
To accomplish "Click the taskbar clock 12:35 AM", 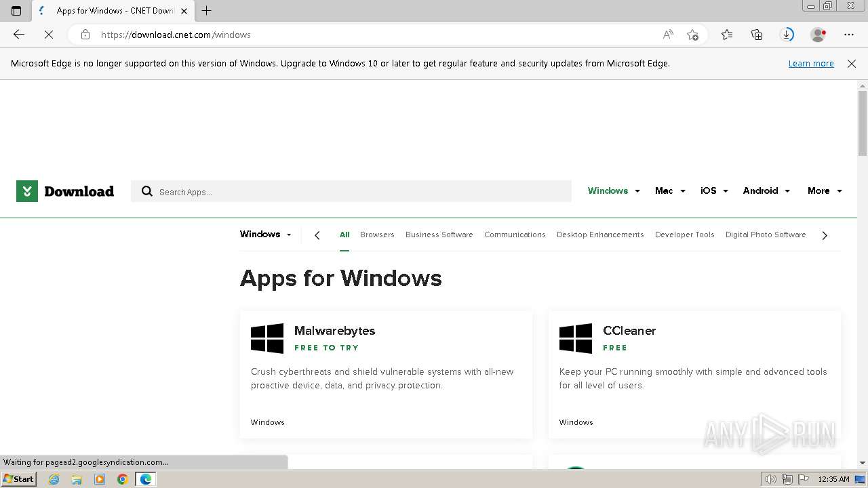I will [x=833, y=479].
